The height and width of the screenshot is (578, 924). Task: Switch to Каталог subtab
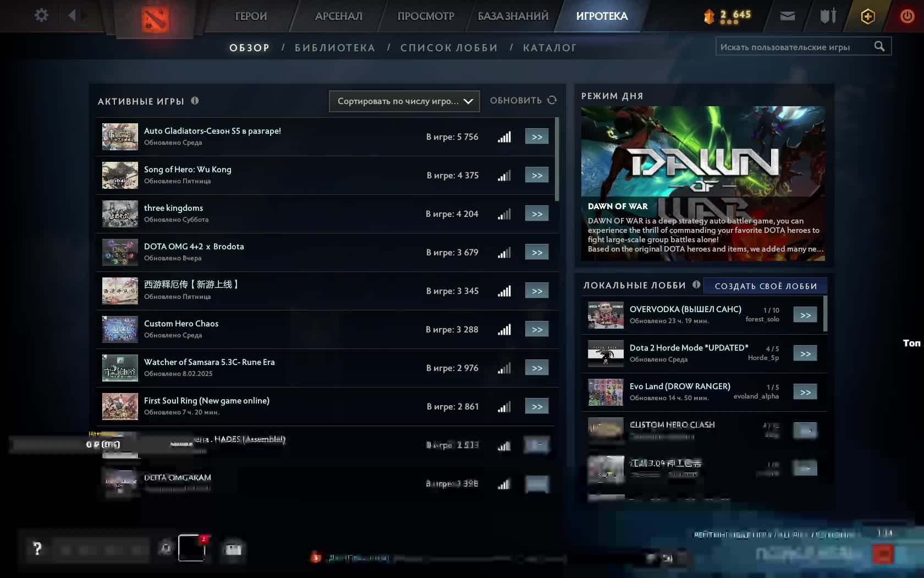tap(550, 48)
